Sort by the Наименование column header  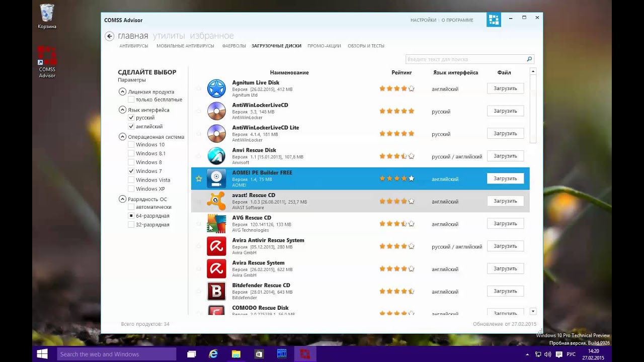coord(289,72)
